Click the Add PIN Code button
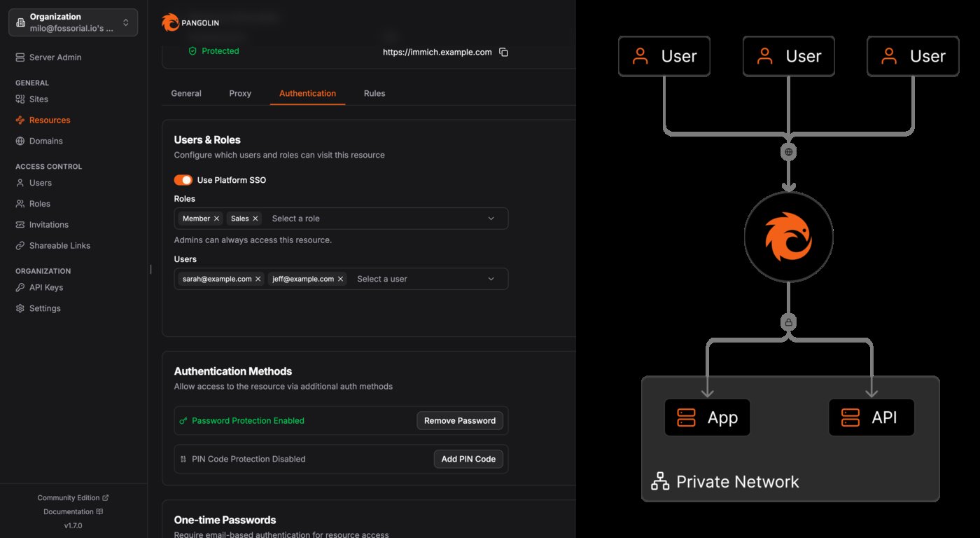This screenshot has width=980, height=538. pyautogui.click(x=468, y=460)
